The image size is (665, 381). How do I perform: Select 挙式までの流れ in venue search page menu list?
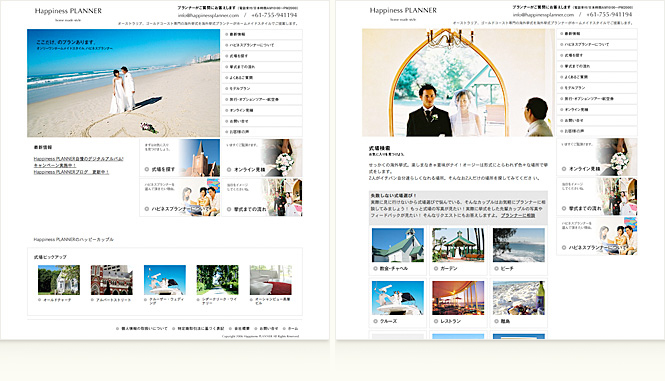pos(597,66)
